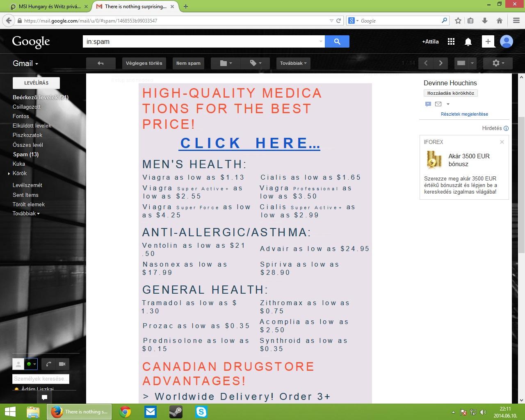
Task: Click the Személyek keresése input
Action: [x=41, y=379]
